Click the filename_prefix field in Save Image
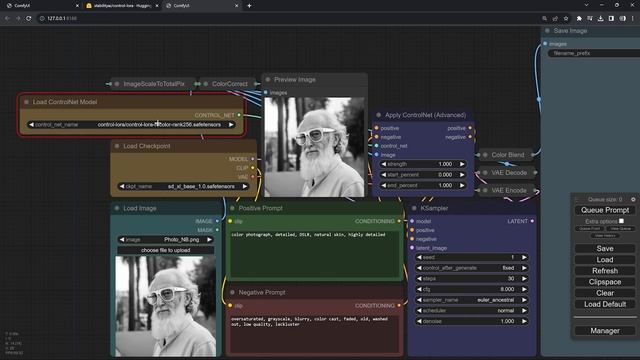The width and height of the screenshot is (640, 360). (594, 53)
